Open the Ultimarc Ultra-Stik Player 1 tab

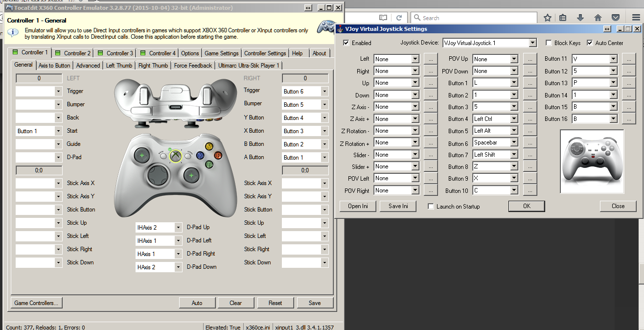249,66
